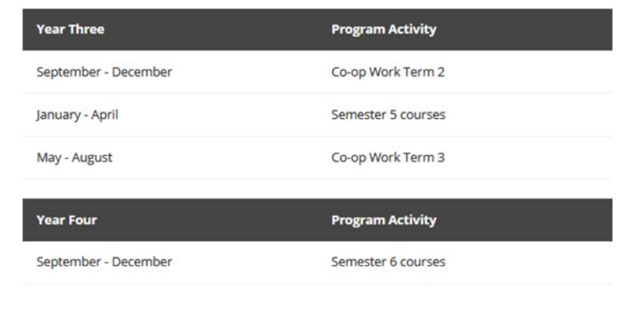Click the "Year Four" table header
Screen dimensions: 644x313
67,220
